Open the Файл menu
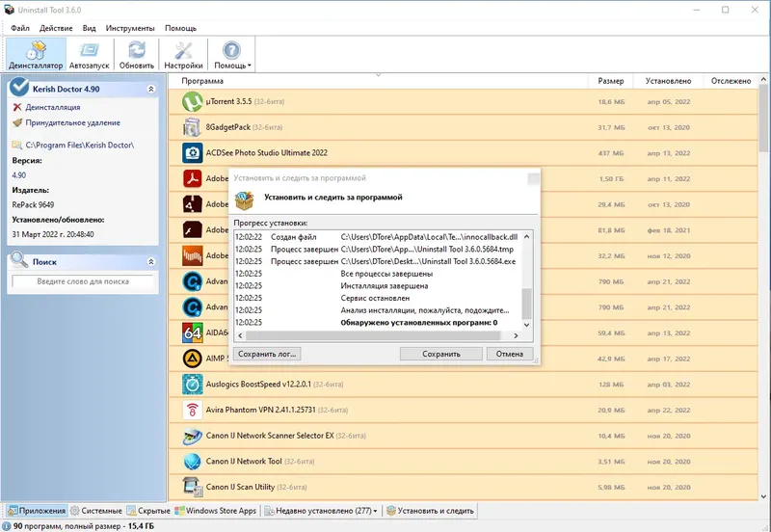 [20, 28]
